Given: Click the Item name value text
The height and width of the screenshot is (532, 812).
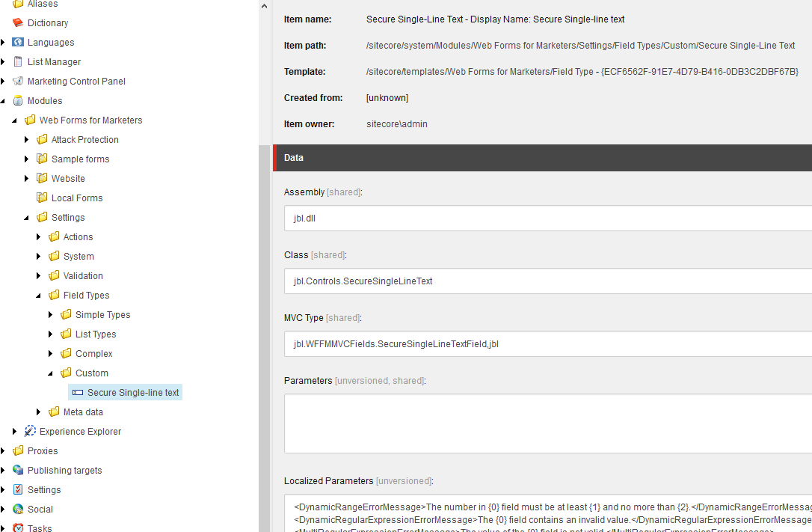Looking at the screenshot, I should (495, 19).
